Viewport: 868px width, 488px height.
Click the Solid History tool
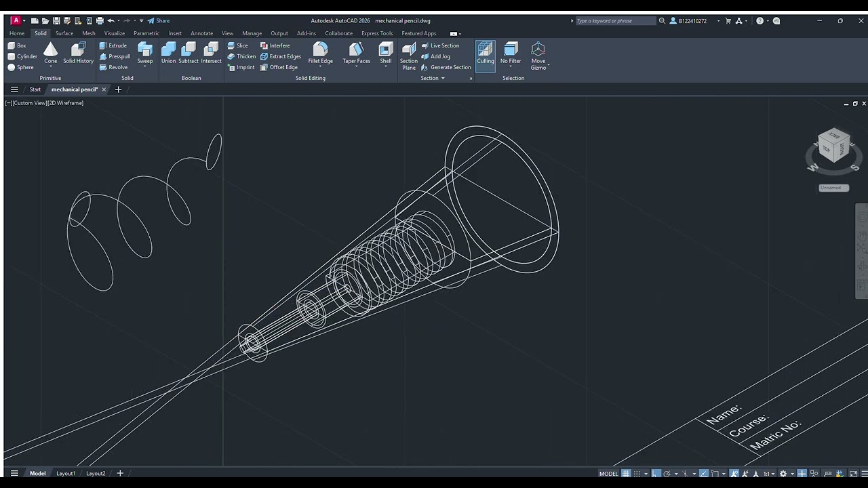pyautogui.click(x=79, y=53)
